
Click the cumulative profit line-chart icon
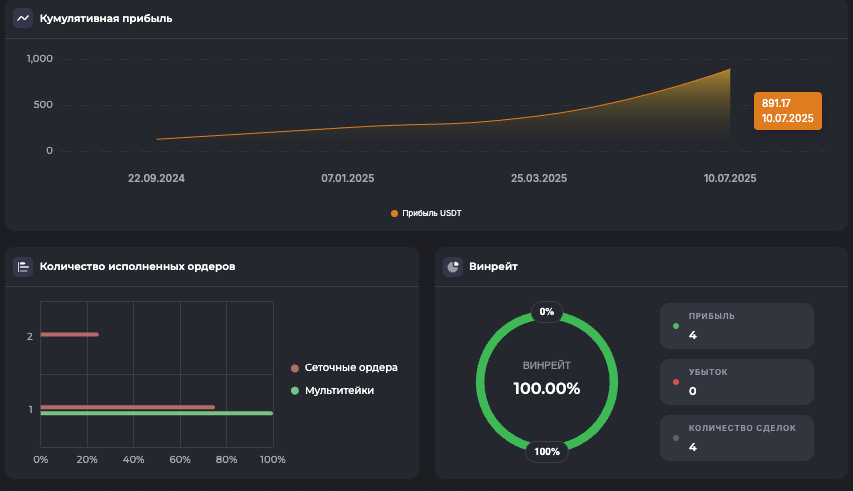[23, 18]
